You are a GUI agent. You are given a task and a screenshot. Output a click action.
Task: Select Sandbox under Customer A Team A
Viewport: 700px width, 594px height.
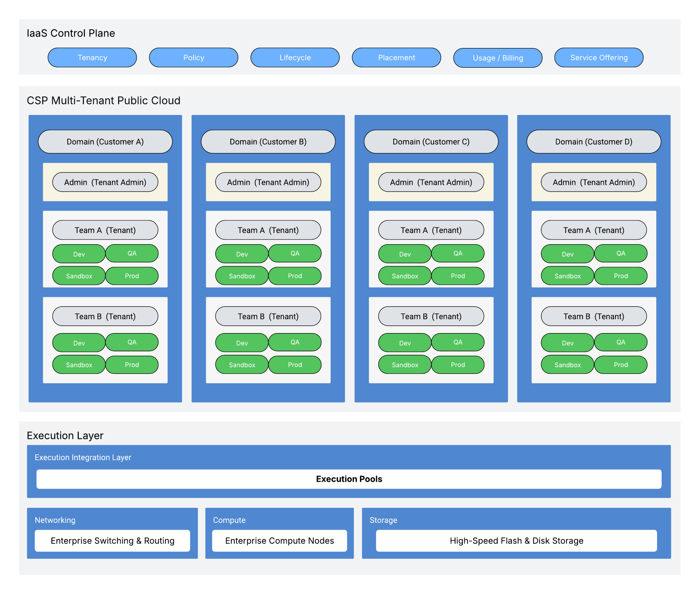(79, 276)
